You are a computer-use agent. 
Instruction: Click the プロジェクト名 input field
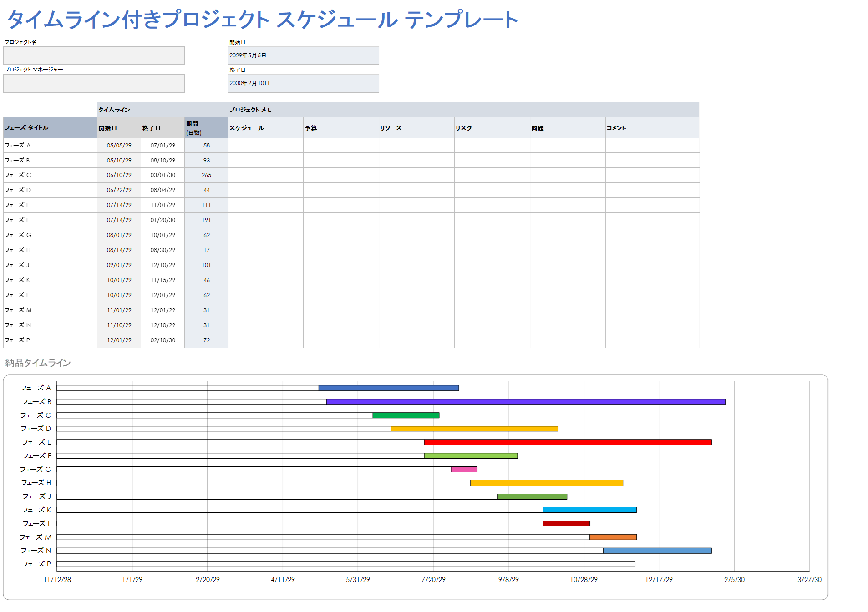94,56
